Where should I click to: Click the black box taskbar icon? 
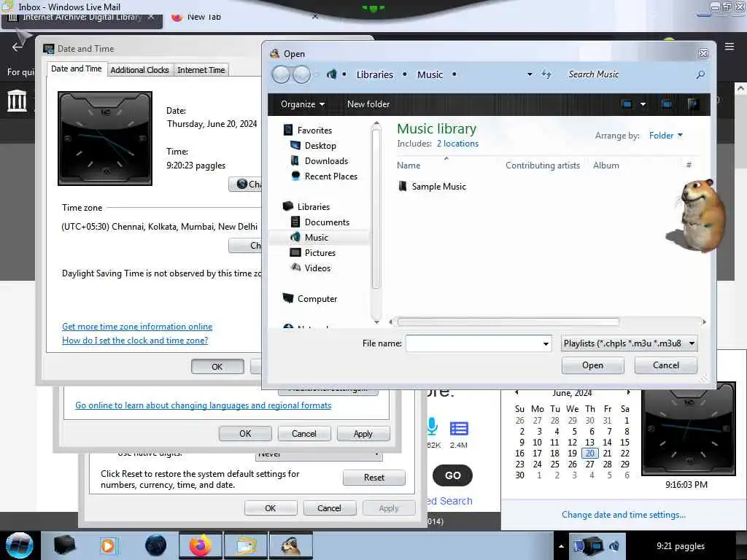pos(64,545)
